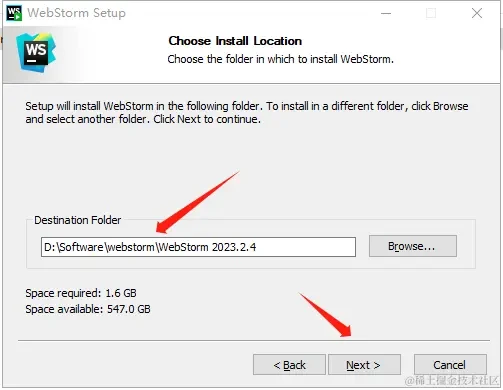Click the "Destination Folder" group label
Screen dimensions: 503x390
point(77,220)
